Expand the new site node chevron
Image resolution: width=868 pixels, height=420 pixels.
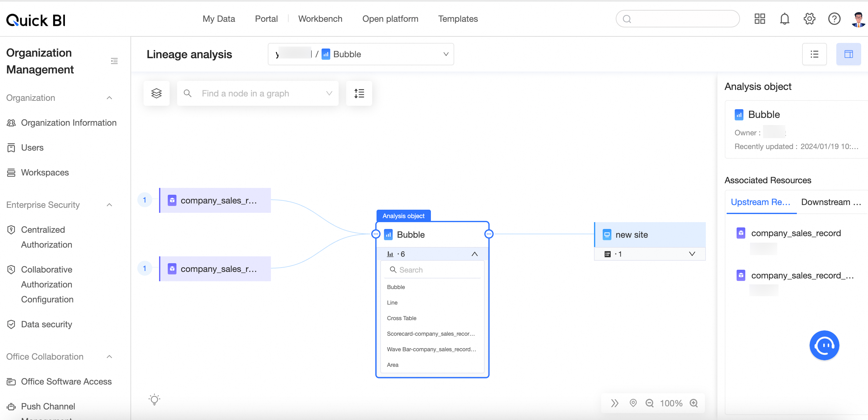pos(692,254)
